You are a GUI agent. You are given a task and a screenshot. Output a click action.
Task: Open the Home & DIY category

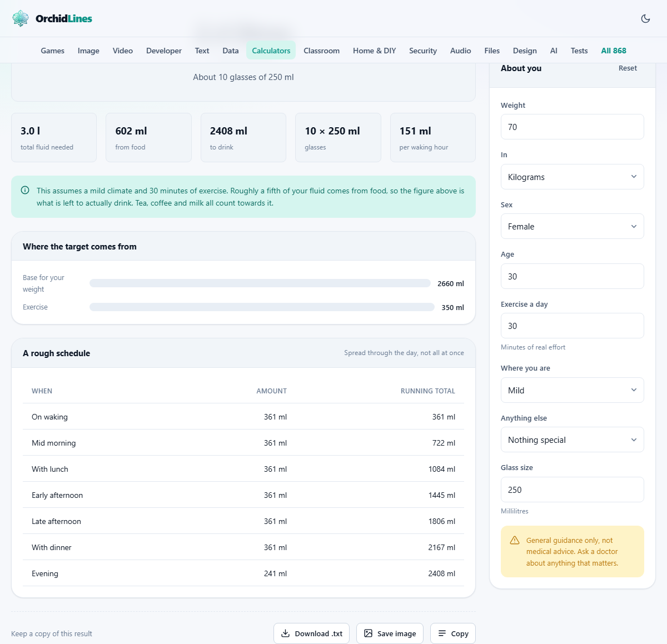click(x=375, y=51)
